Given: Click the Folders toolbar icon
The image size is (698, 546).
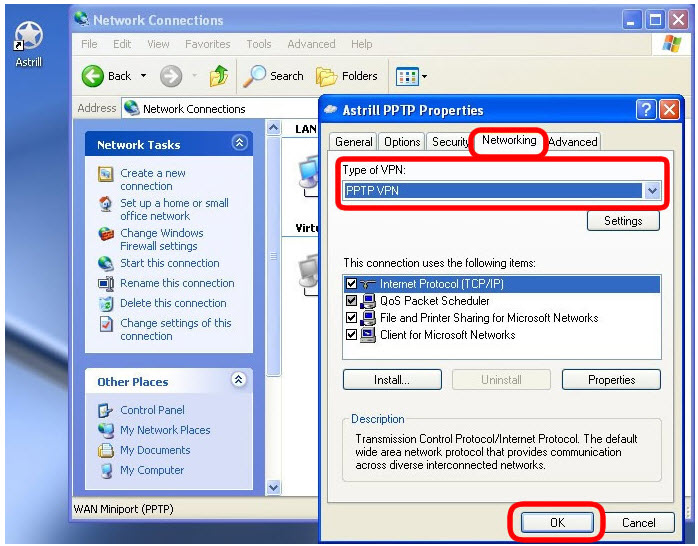Looking at the screenshot, I should pyautogui.click(x=326, y=77).
